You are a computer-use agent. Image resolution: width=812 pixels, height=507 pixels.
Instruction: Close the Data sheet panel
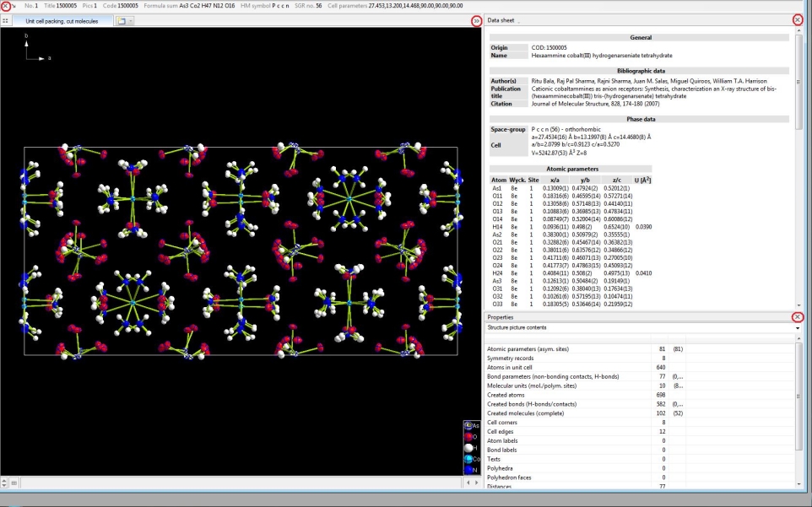(x=798, y=19)
